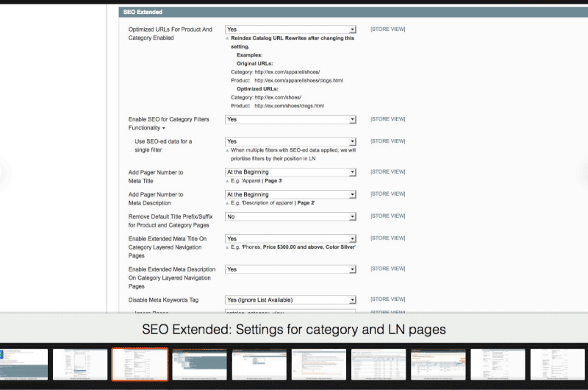Image resolution: width=588 pixels, height=390 pixels.
Task: Select fifth gallery thumbnail
Action: [x=259, y=364]
